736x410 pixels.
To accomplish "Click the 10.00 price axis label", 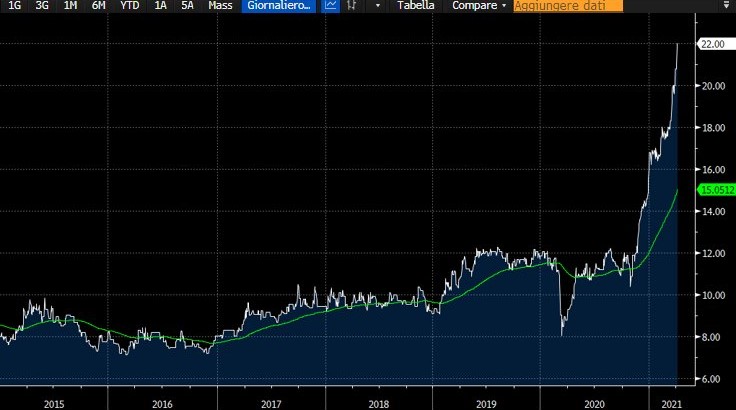I will point(713,295).
